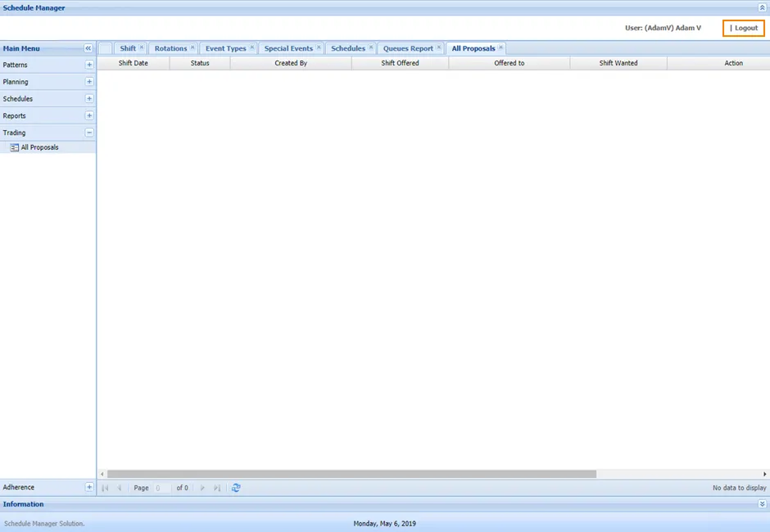
Task: Click the Patterns menu header
Action: pyautogui.click(x=48, y=65)
